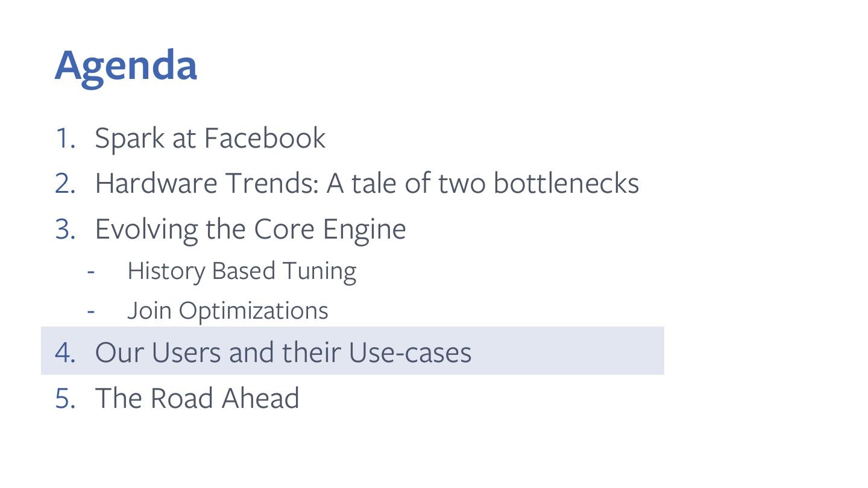Click the word Engine in item three
The image size is (868, 488).
coord(364,229)
